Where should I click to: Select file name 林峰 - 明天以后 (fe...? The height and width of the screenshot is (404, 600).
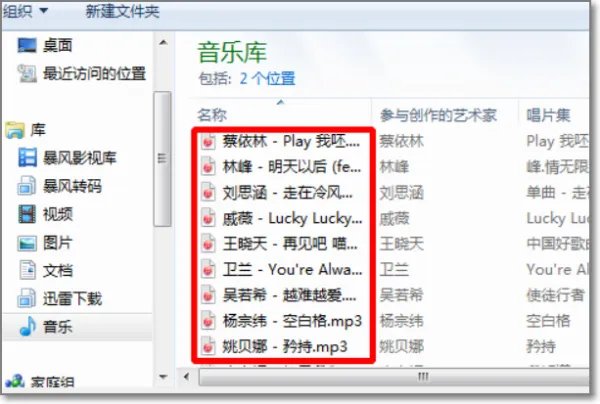click(x=292, y=167)
